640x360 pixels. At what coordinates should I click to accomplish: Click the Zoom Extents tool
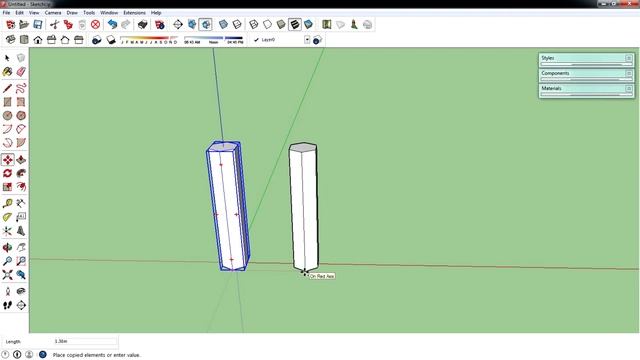(7, 275)
